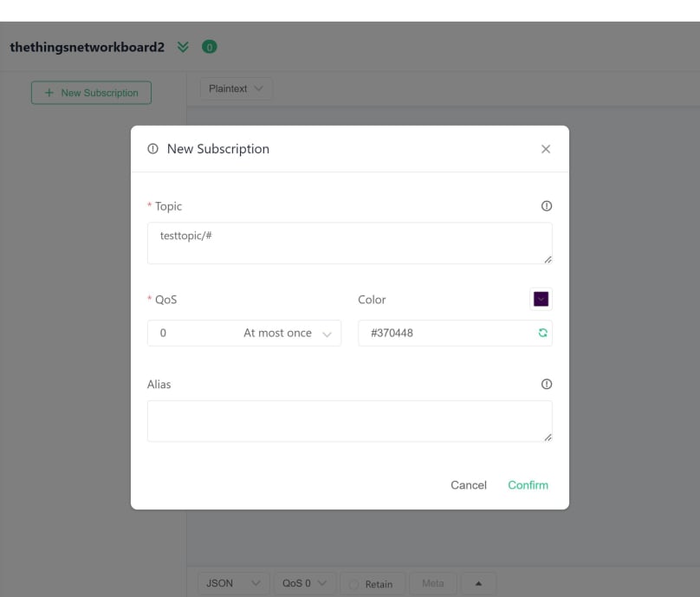Open the Plaintext format dropdown
The image size is (700, 597).
236,88
